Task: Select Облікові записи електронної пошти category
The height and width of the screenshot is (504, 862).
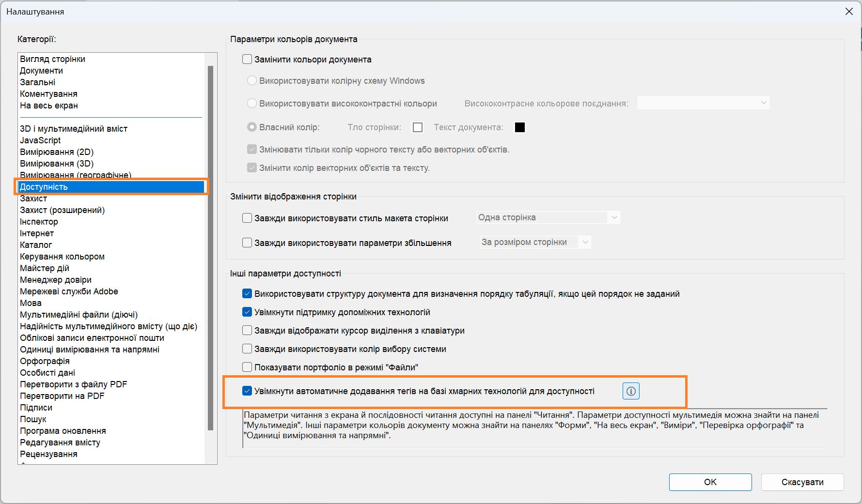Action: click(x=111, y=338)
